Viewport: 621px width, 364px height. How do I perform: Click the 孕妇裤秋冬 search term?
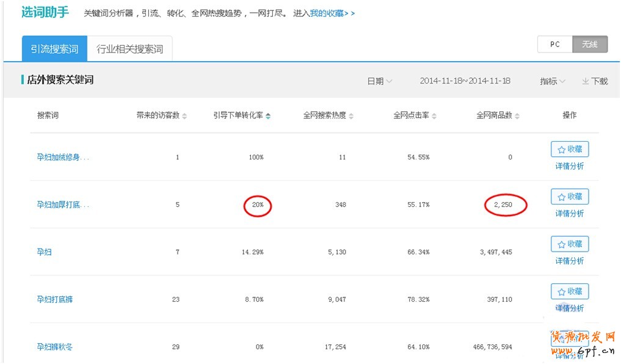55,347
